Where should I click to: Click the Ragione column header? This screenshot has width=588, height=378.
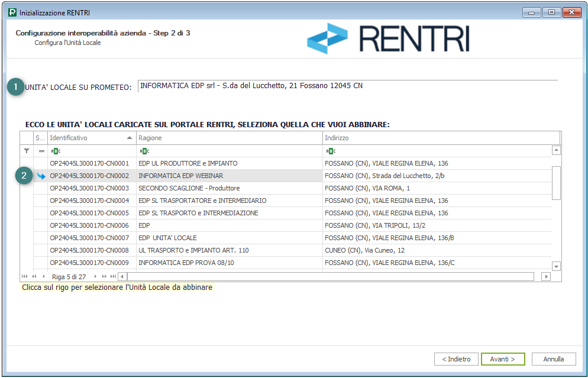pyautogui.click(x=228, y=138)
